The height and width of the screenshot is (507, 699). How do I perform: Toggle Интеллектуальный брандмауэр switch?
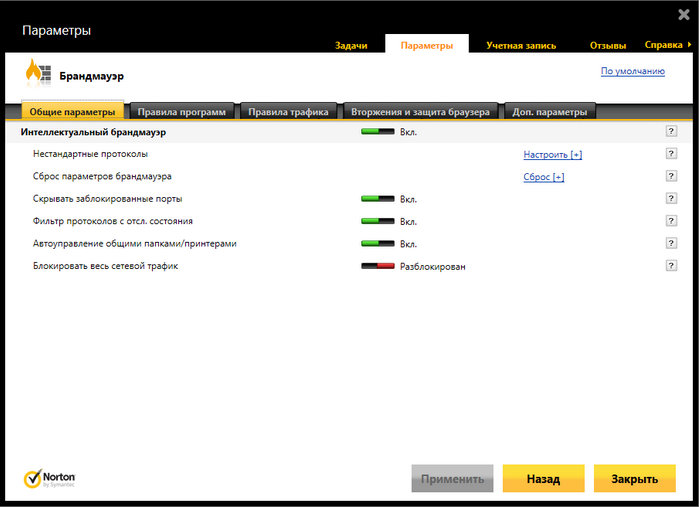[x=378, y=132]
